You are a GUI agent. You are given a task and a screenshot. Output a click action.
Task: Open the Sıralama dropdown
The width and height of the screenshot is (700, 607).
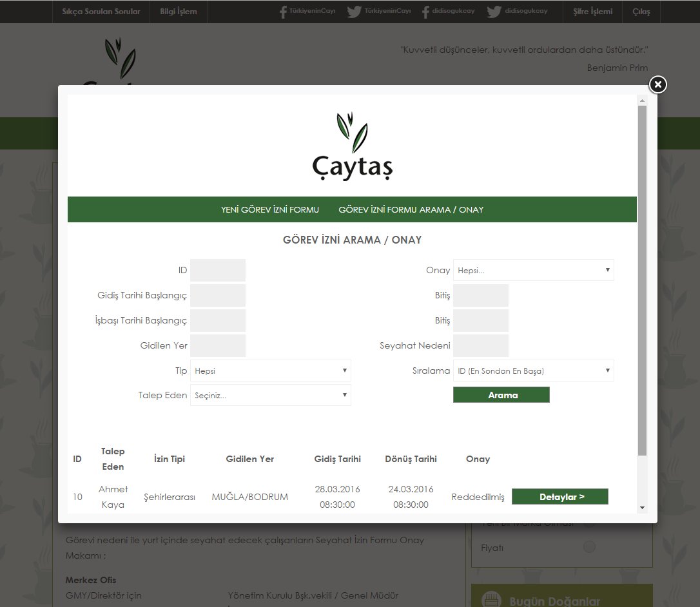pyautogui.click(x=534, y=371)
